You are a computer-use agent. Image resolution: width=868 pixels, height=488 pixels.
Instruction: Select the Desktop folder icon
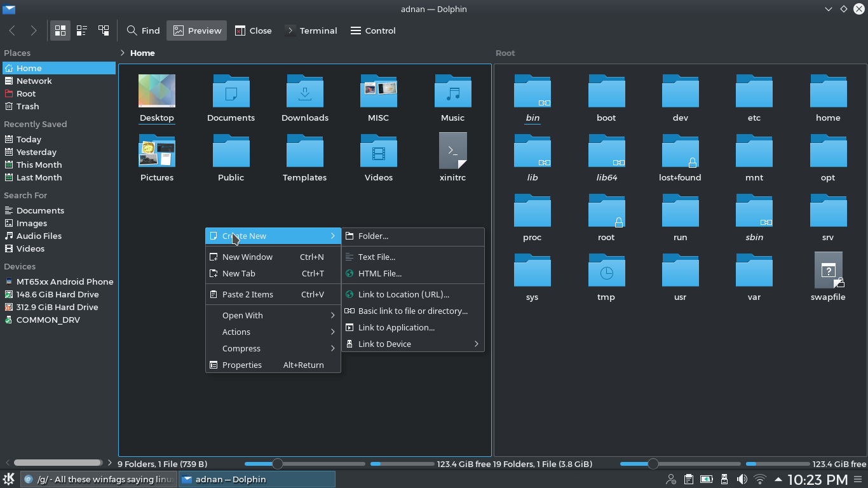[157, 91]
